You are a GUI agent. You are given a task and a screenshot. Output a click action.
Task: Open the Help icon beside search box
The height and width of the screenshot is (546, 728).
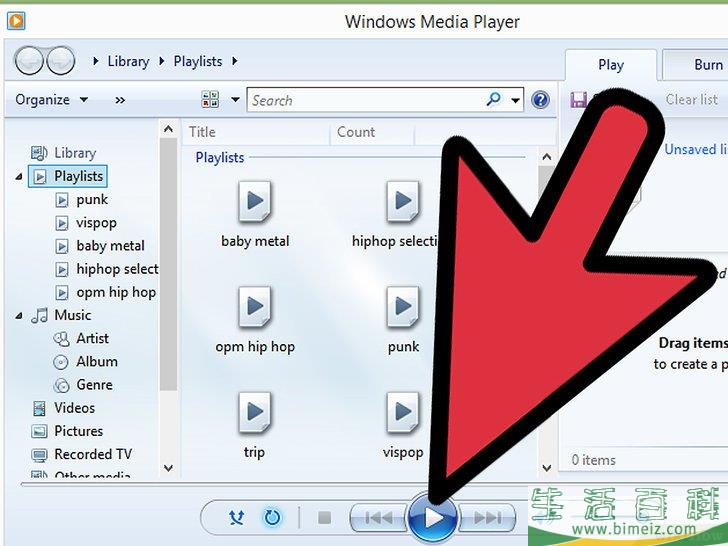(x=540, y=100)
